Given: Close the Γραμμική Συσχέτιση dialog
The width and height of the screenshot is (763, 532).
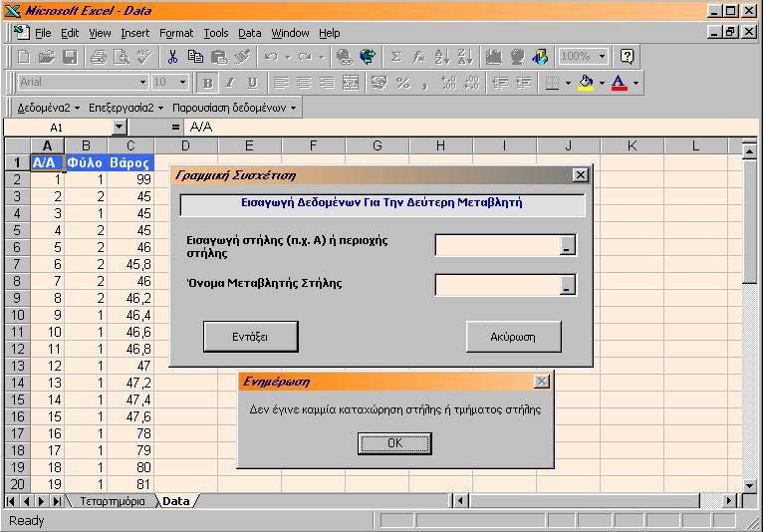Looking at the screenshot, I should [580, 175].
